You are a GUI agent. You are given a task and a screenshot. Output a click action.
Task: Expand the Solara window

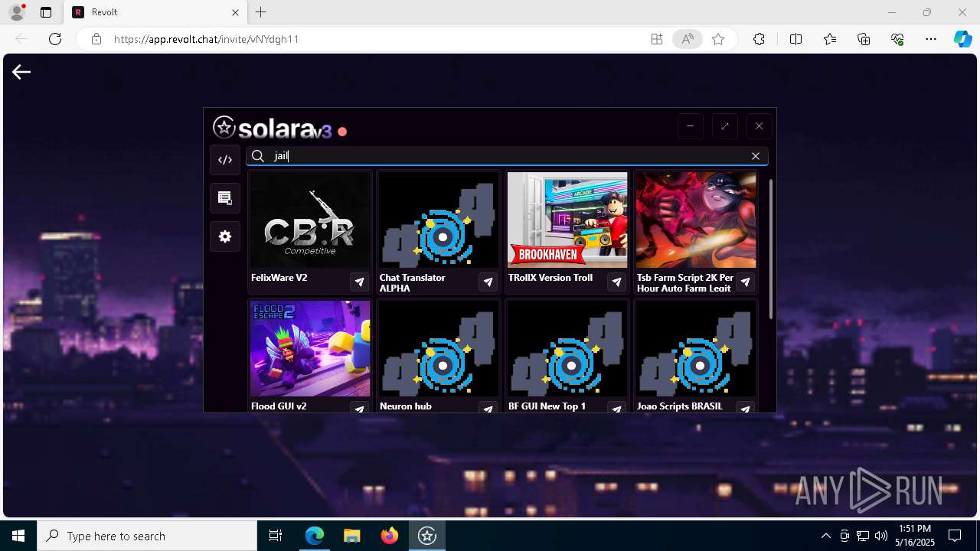(x=724, y=126)
